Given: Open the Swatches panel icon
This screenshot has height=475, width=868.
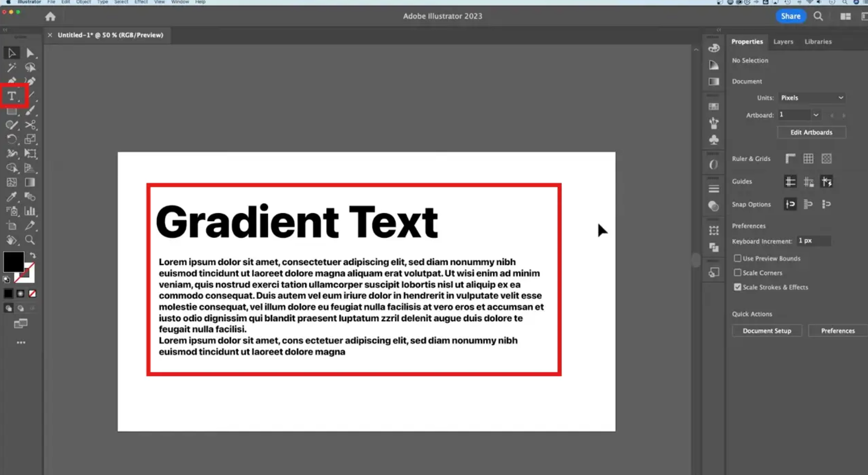Looking at the screenshot, I should tap(713, 106).
